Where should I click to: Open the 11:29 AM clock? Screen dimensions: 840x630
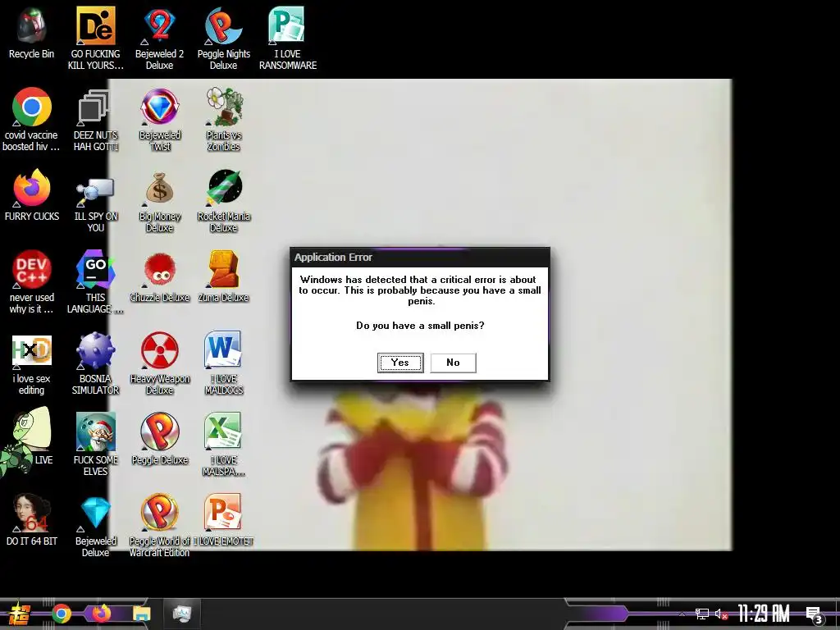point(764,614)
